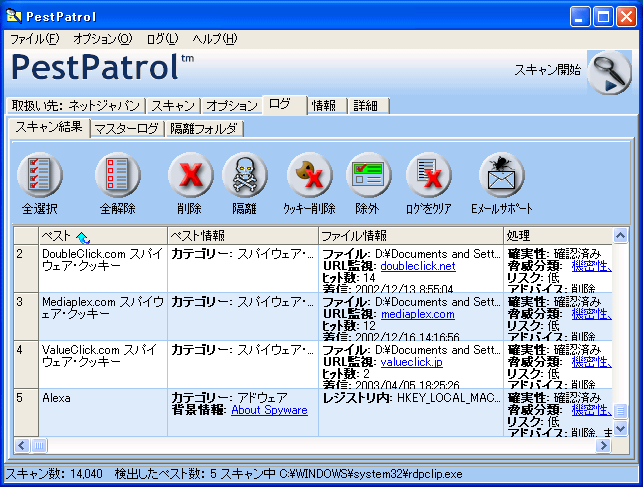This screenshot has width=643, height=487.
Task: Switch to the オプション tab
Action: (x=232, y=105)
